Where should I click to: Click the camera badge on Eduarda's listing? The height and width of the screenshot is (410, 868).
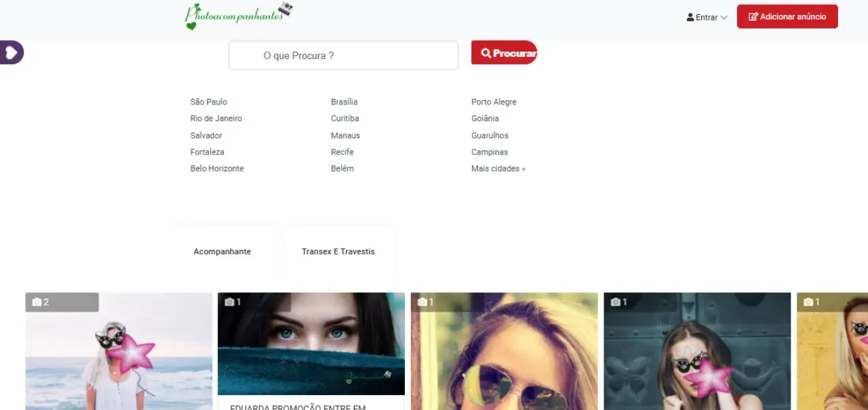229,302
